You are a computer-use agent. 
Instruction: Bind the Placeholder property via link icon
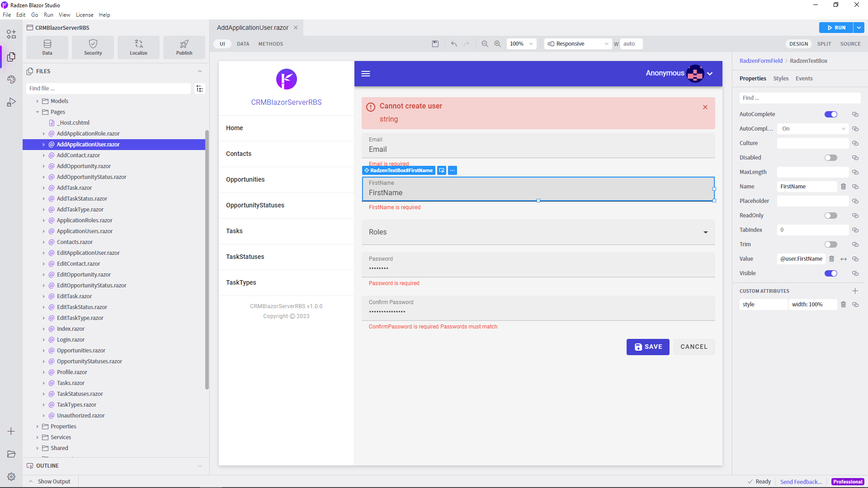coord(855,201)
